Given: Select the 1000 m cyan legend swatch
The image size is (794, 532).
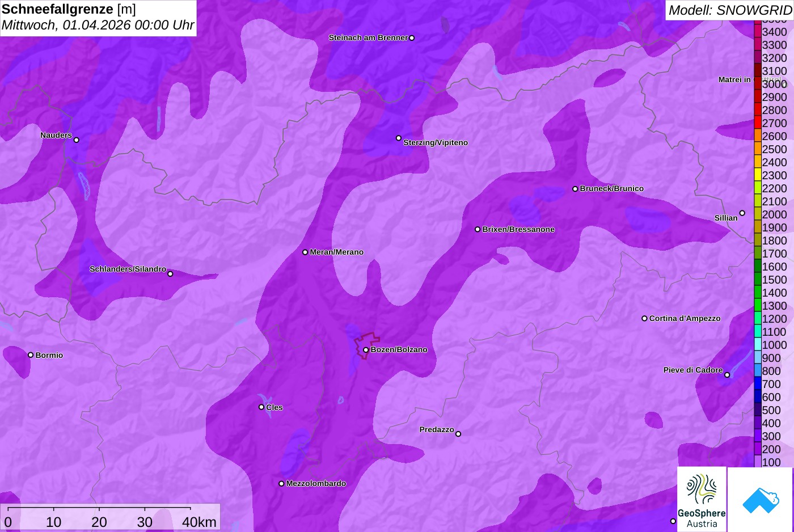Looking at the screenshot, I should pyautogui.click(x=758, y=344).
